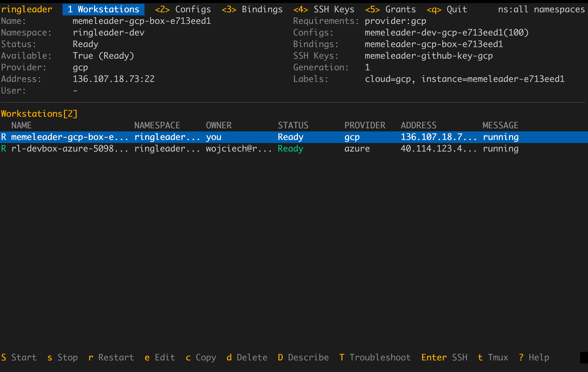
Task: Click the Configs value memeleader-dev-gcp-e713eed1(100)
Action: pos(447,33)
